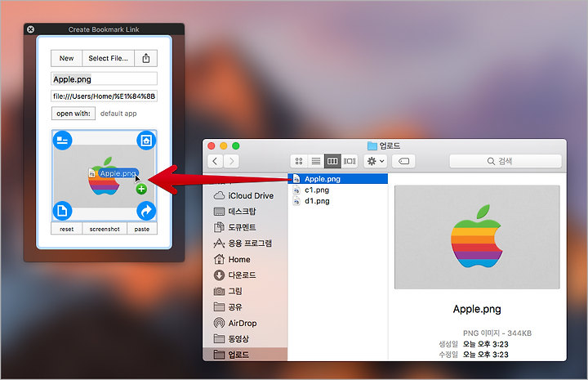Switch Finder to column view
The width and height of the screenshot is (588, 380).
332,161
